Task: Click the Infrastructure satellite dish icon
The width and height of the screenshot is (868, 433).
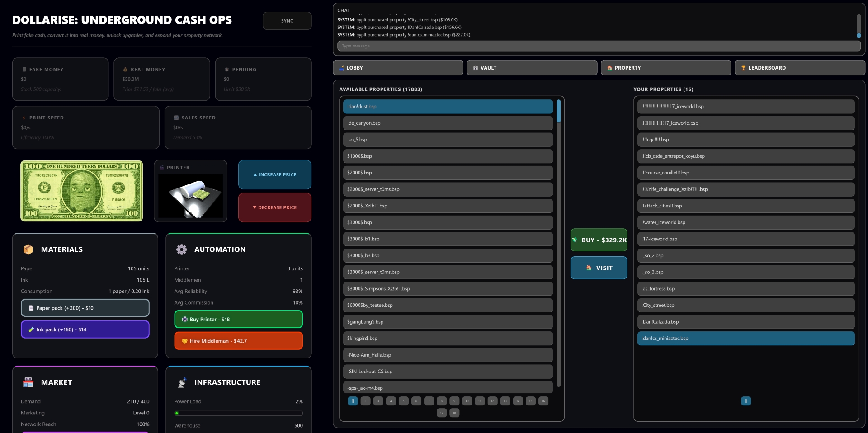Action: 182,382
